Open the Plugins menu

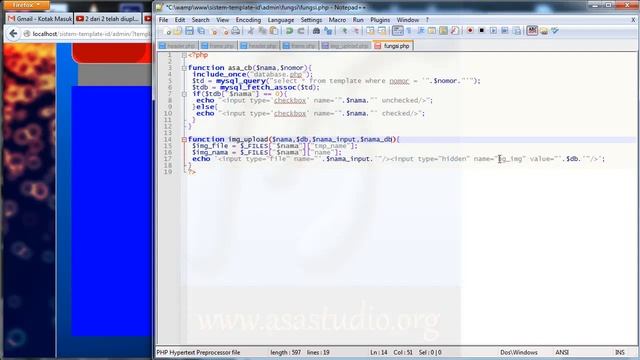click(x=380, y=20)
